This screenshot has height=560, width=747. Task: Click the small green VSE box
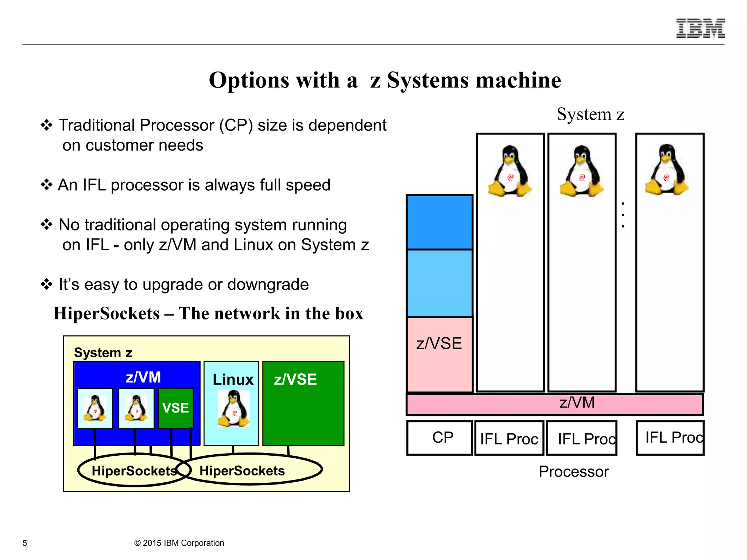175,408
